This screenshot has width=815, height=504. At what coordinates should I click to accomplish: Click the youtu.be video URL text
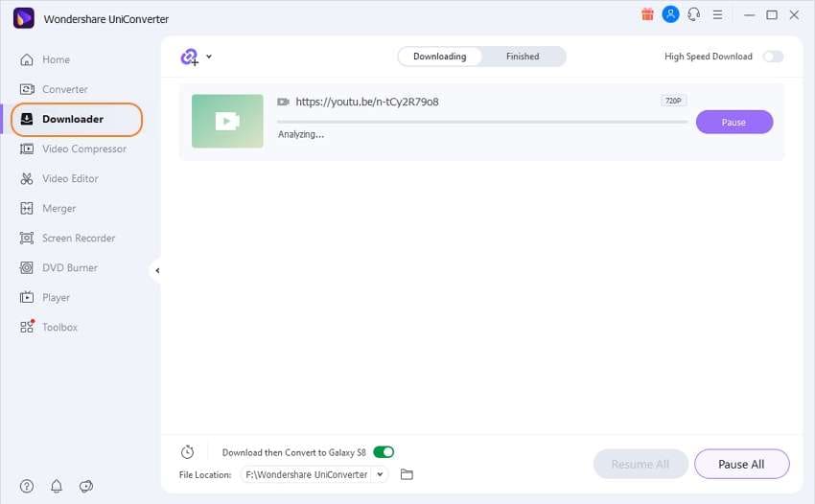pos(367,102)
